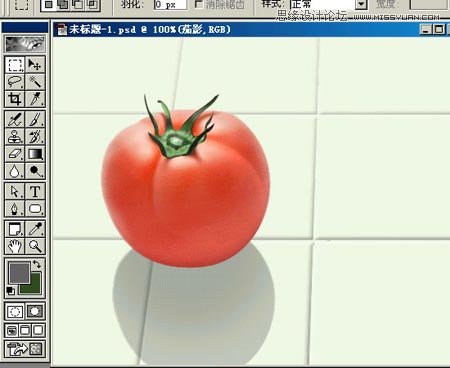450x368 pixels.
Task: Open the gray foreground color swatch
Action: click(x=19, y=273)
